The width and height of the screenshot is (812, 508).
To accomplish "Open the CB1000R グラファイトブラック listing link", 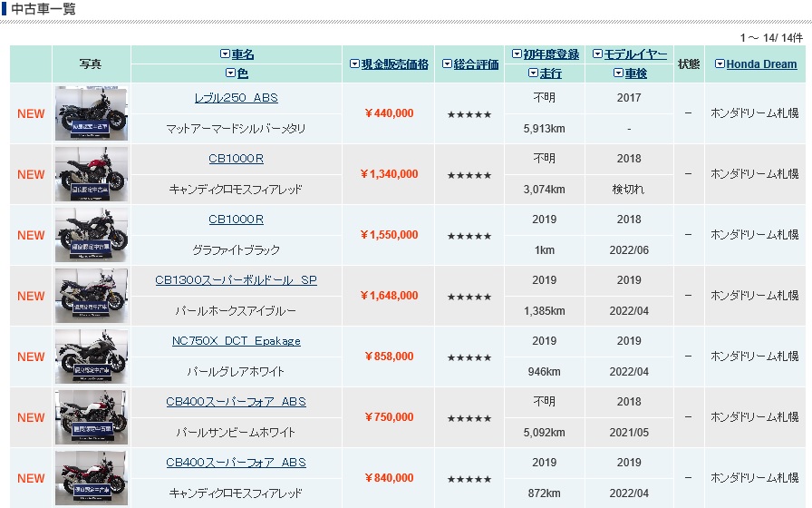I will 237,220.
